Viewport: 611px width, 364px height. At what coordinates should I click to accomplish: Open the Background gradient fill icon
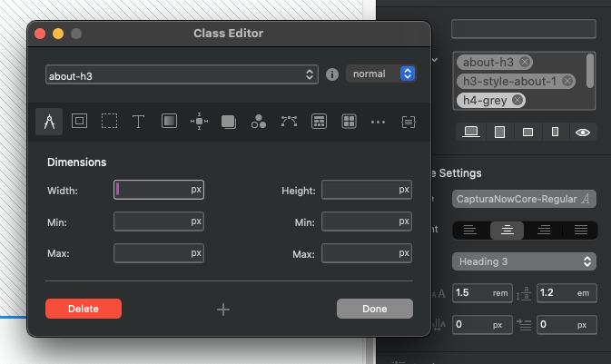click(x=169, y=121)
